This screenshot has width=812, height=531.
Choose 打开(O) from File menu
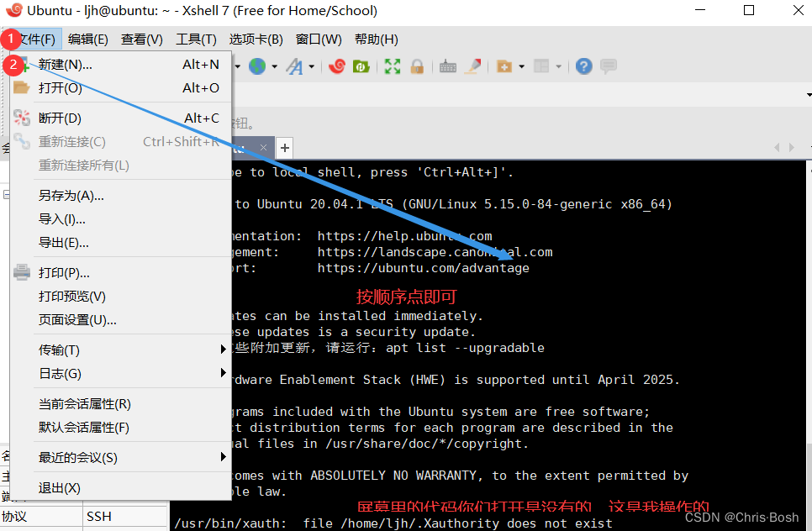pyautogui.click(x=121, y=87)
